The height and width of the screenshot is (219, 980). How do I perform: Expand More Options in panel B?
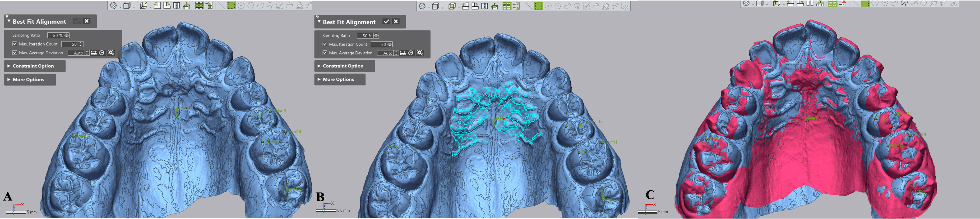pyautogui.click(x=319, y=79)
